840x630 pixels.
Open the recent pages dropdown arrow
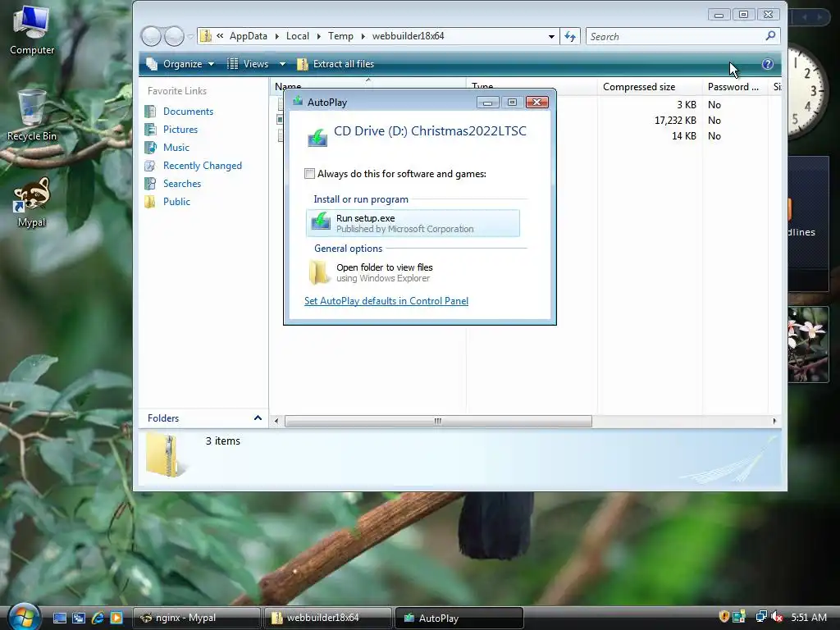click(x=190, y=36)
